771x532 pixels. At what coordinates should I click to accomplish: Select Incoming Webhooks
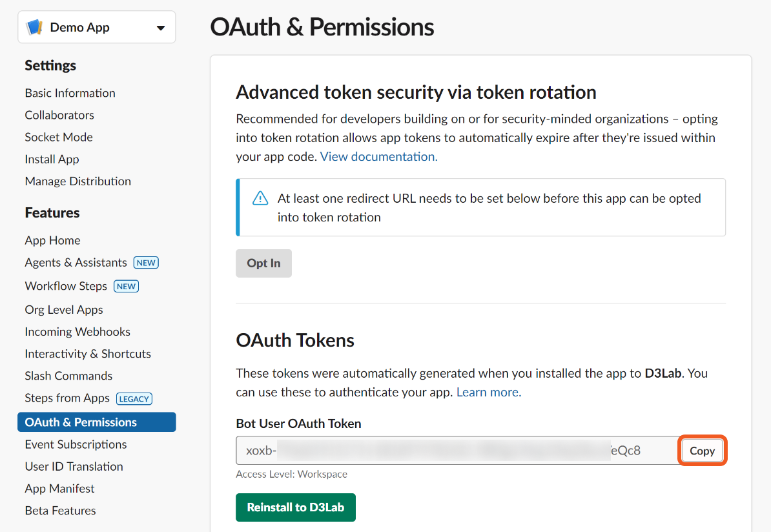pos(77,332)
